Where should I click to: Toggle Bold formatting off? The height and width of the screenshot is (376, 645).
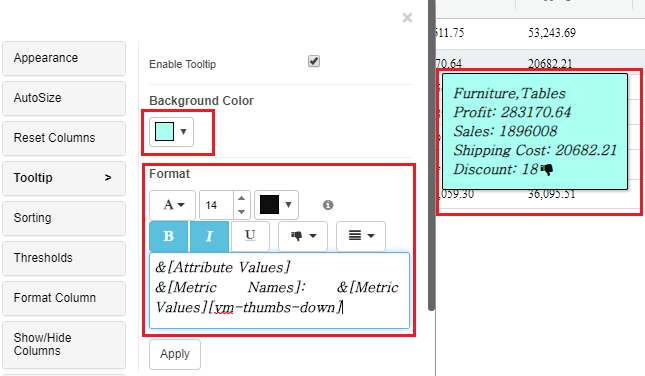[x=169, y=236]
